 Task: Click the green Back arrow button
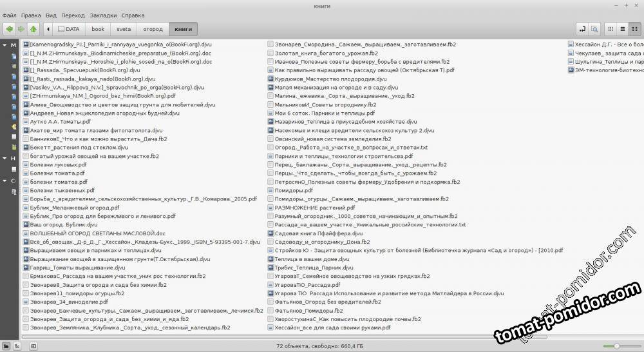(9, 29)
